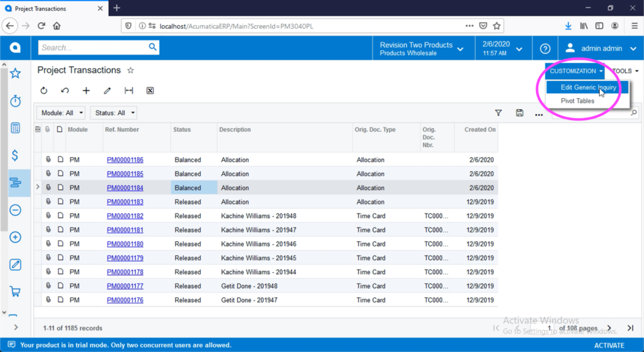Open the browser hamburger menu
This screenshot has height=352, width=644.
635,26
